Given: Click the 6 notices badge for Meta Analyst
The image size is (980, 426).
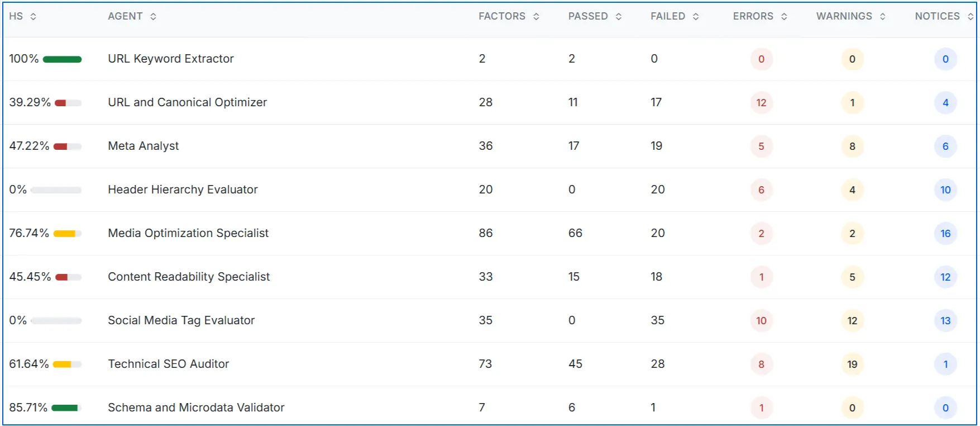Looking at the screenshot, I should (x=945, y=146).
